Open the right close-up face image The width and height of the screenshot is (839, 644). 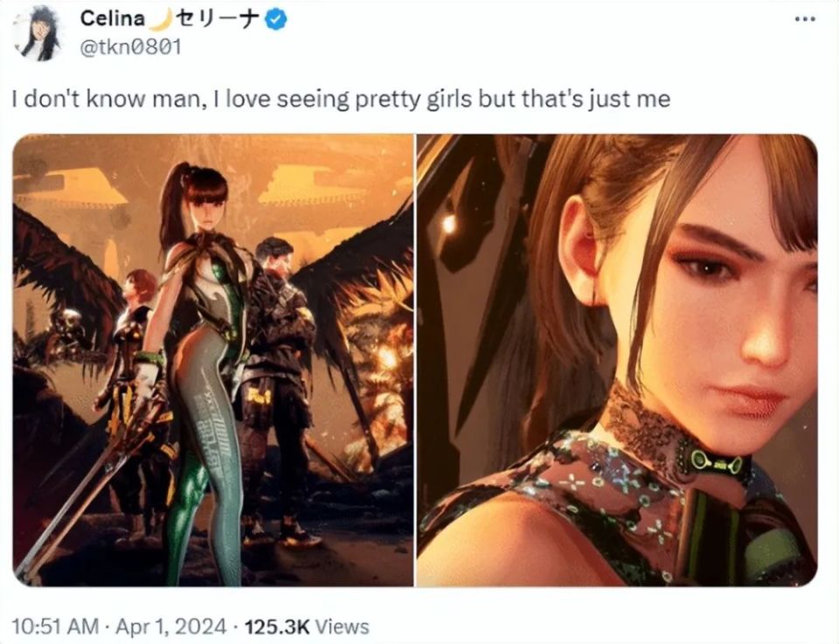(x=617, y=359)
